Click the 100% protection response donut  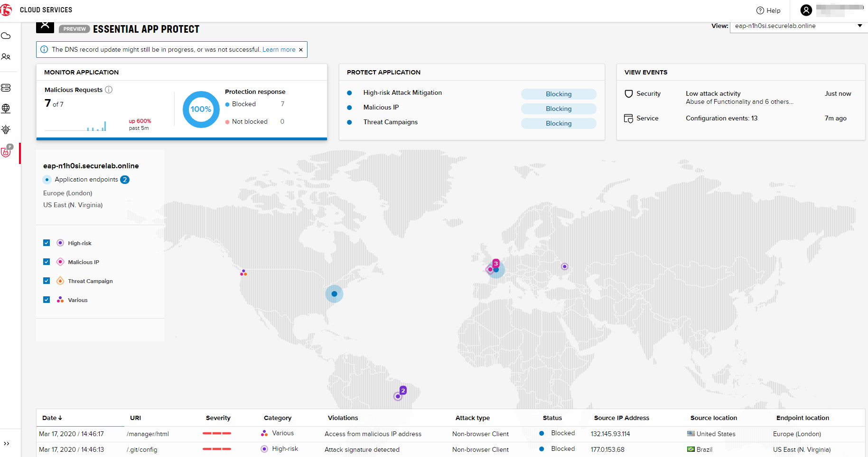coord(201,110)
